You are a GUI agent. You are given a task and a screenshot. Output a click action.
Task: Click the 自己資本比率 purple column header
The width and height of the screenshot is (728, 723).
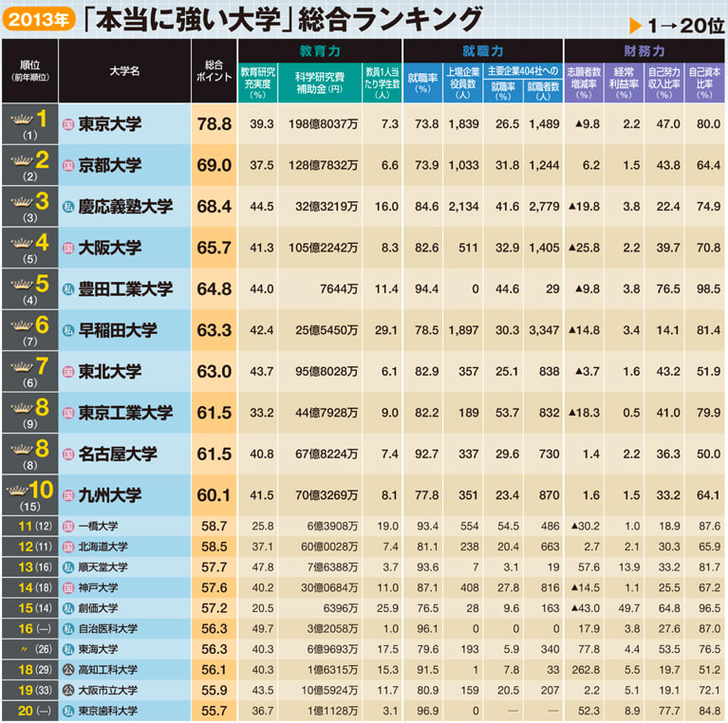coord(704,83)
